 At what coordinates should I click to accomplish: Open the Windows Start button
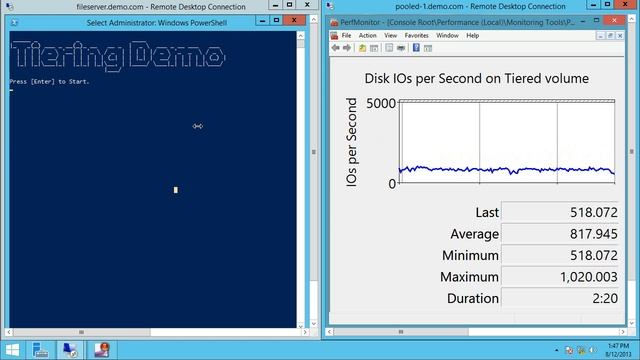(x=12, y=350)
